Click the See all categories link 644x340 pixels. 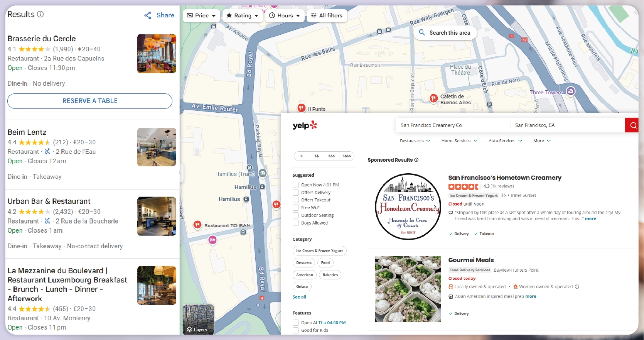click(x=299, y=297)
